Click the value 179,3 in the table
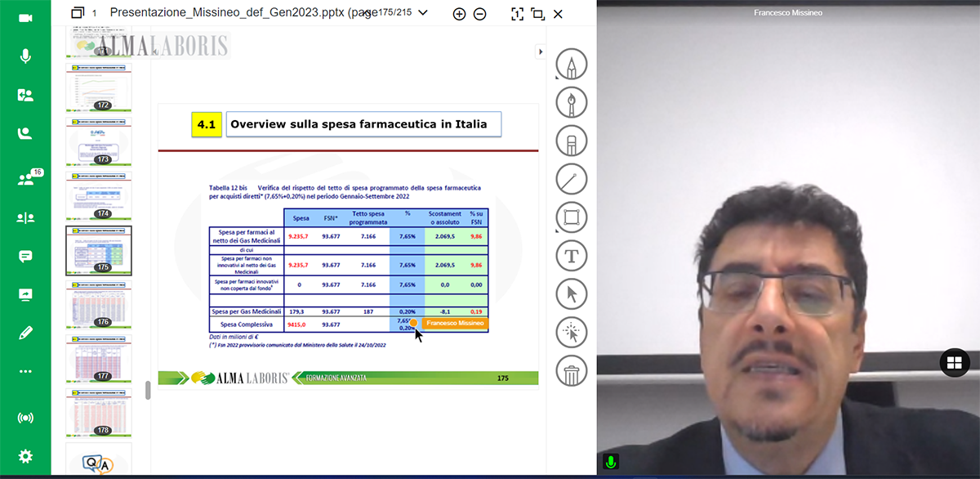The height and width of the screenshot is (479, 980). coord(296,311)
